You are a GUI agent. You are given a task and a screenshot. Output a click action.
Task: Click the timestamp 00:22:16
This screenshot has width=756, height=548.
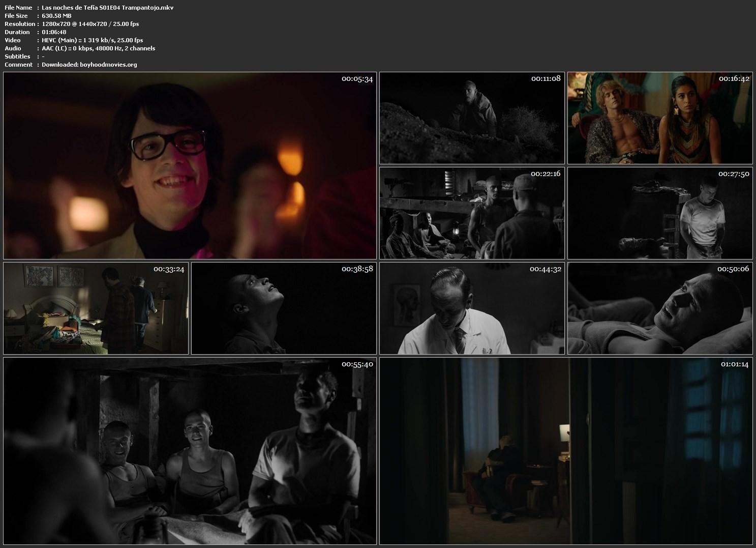[x=546, y=174]
